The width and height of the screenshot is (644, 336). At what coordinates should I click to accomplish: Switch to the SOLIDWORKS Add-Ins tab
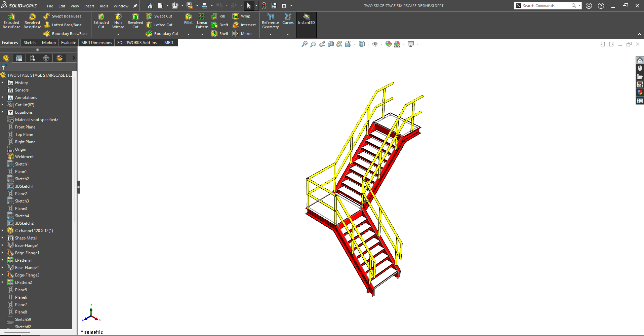click(x=137, y=43)
